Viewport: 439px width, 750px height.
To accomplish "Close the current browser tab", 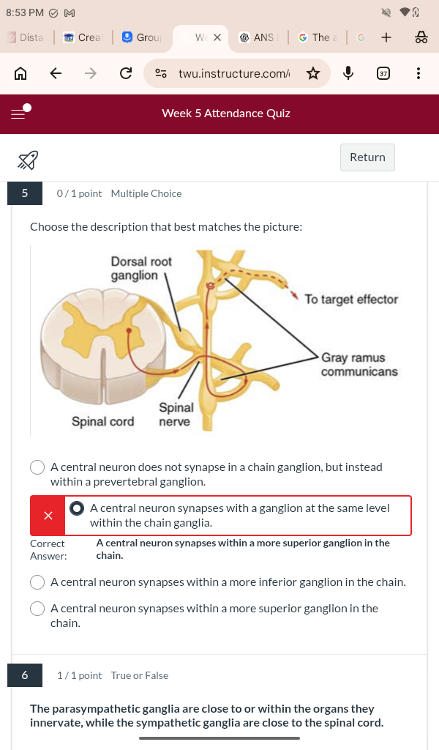I will (217, 37).
